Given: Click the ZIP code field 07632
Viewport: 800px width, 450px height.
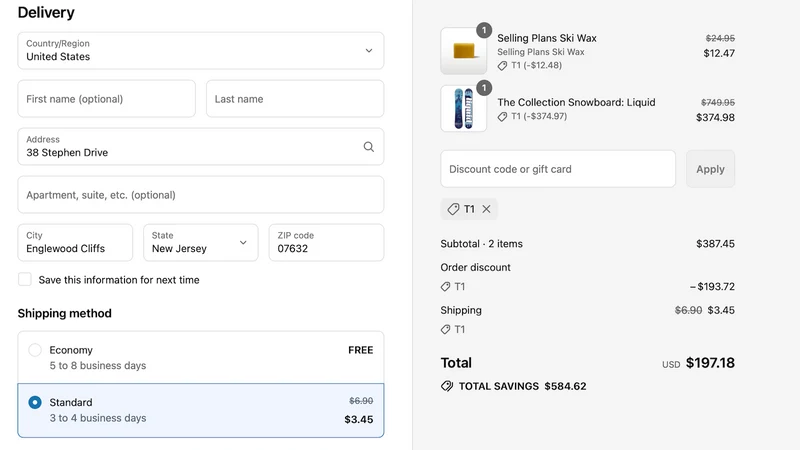Looking at the screenshot, I should click(x=326, y=242).
